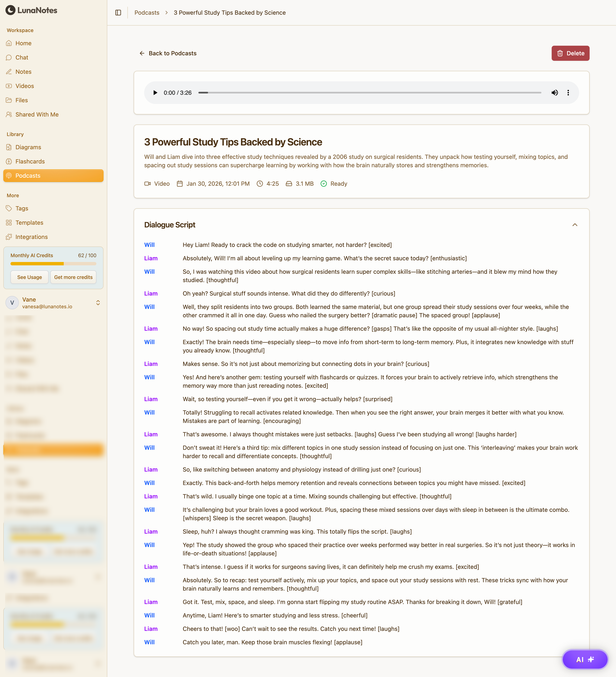Expand the Vane account switcher
Viewport: 616px width, 677px height.
click(x=98, y=303)
